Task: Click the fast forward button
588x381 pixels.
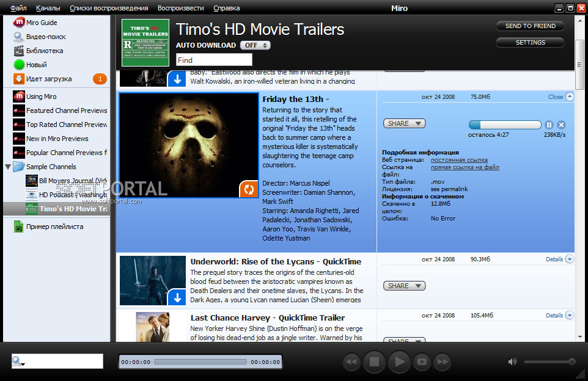Action: click(x=442, y=362)
